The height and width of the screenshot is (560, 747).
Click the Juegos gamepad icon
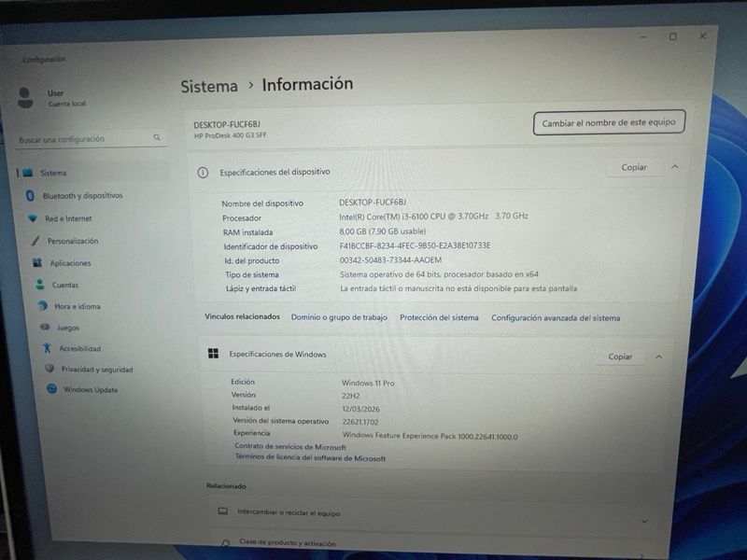click(45, 327)
